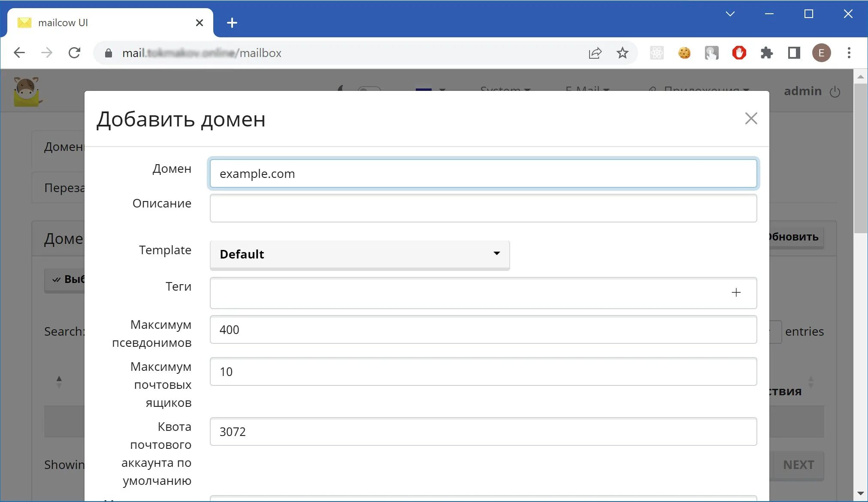
Task: Click the address bar URL
Action: [x=202, y=53]
